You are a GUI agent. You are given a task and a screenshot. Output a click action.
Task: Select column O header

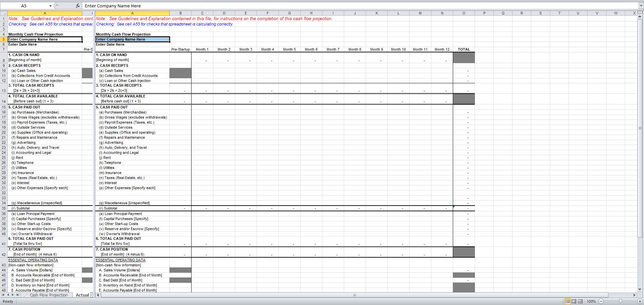coord(464,13)
